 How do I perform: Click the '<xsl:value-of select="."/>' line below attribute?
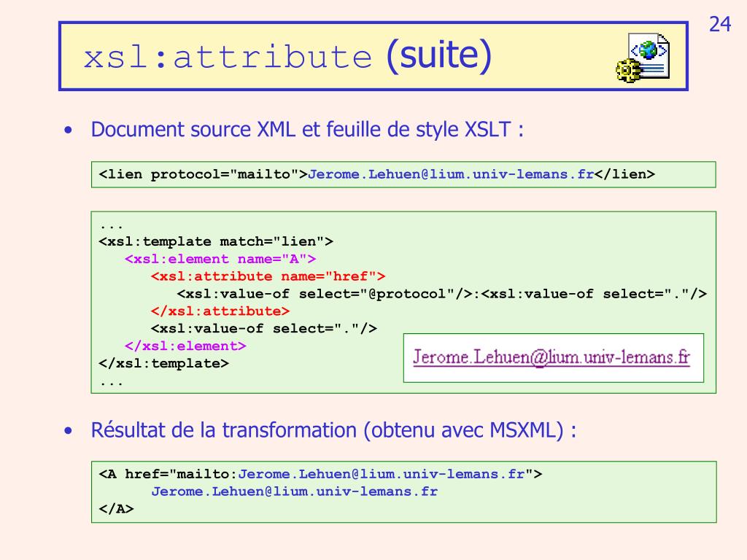(264, 329)
